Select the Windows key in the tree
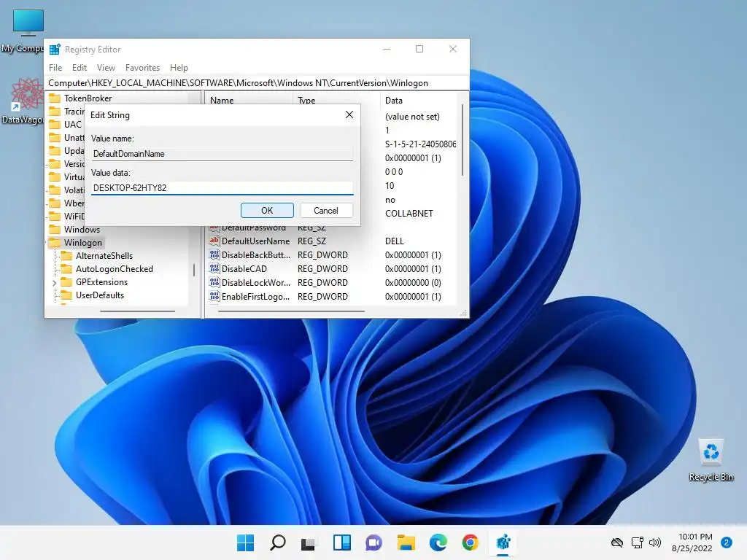The height and width of the screenshot is (560, 747). tap(82, 230)
